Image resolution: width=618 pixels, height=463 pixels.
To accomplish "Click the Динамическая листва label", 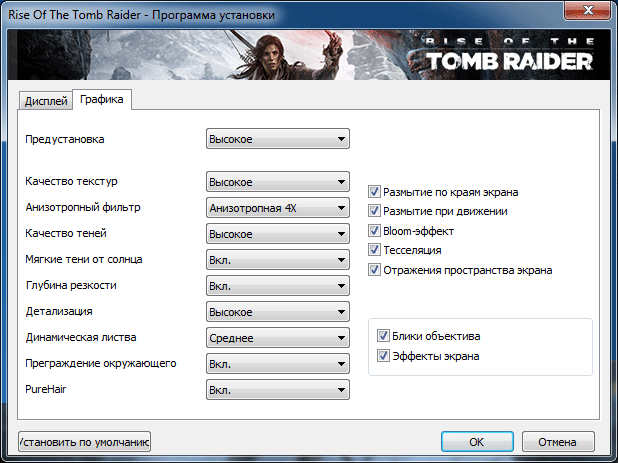I will (x=81, y=337).
